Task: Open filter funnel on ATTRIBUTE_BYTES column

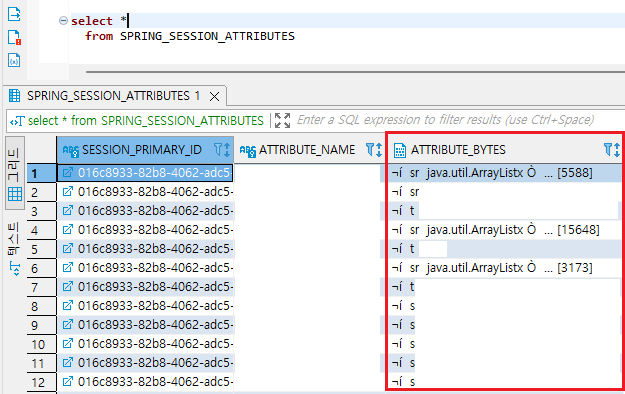Action: [x=607, y=150]
